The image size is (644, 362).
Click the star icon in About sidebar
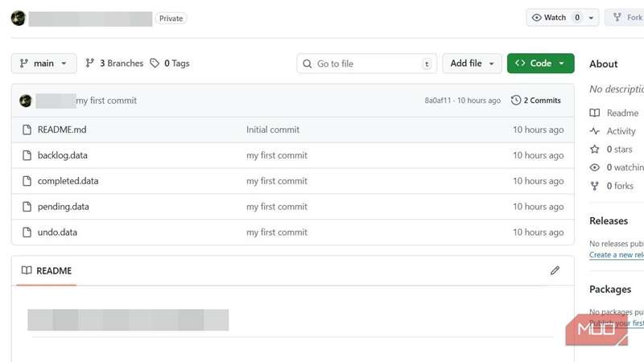(x=595, y=150)
